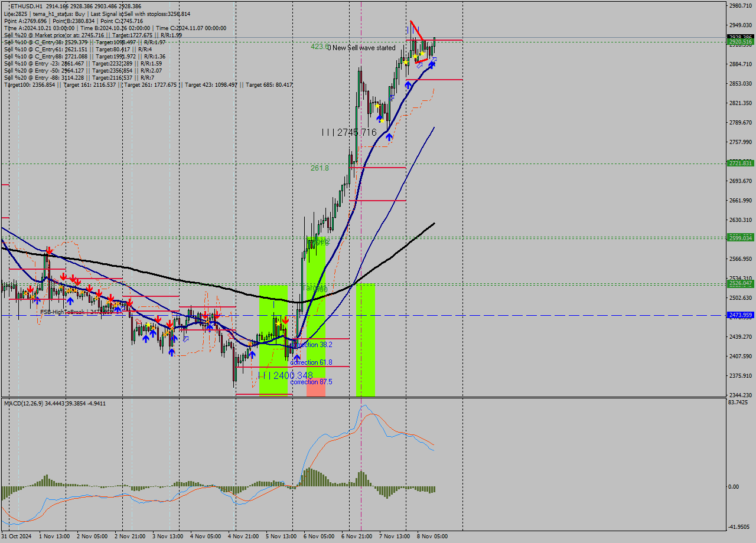Click the green 2599.034 price tag

741,238
